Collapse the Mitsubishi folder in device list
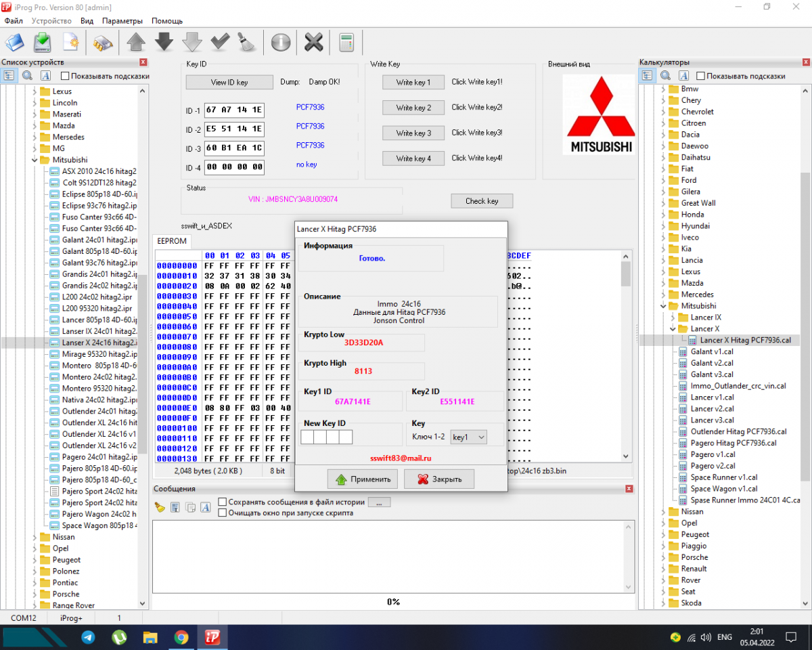Viewport: 812px width, 650px height. (x=35, y=160)
